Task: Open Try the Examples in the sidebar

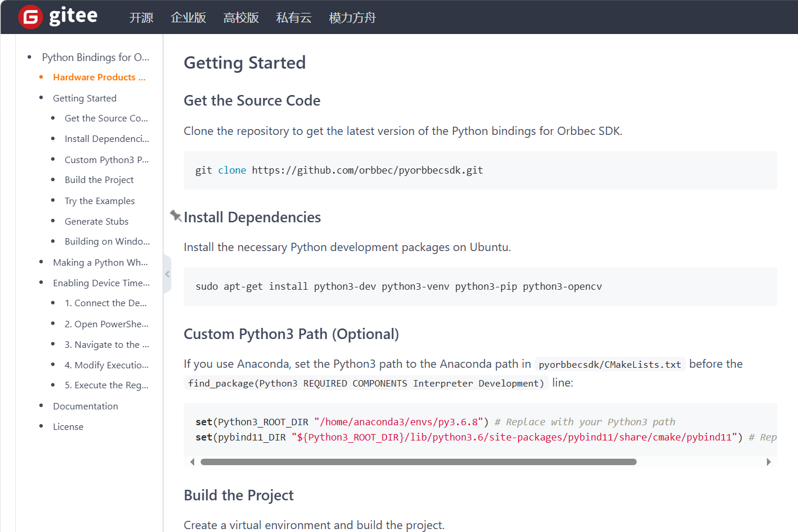Action: 100,201
